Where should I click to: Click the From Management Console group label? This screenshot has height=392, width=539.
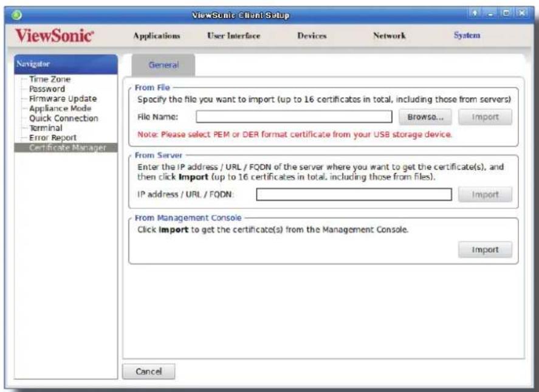tap(188, 218)
